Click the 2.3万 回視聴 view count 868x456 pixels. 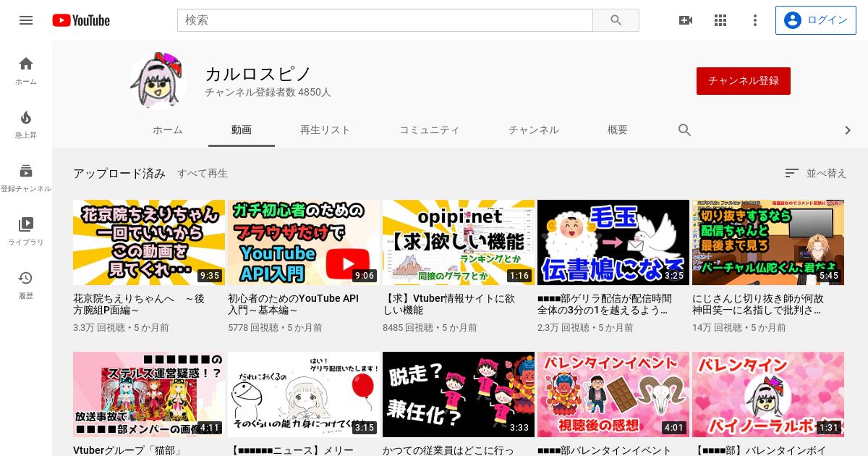562,328
